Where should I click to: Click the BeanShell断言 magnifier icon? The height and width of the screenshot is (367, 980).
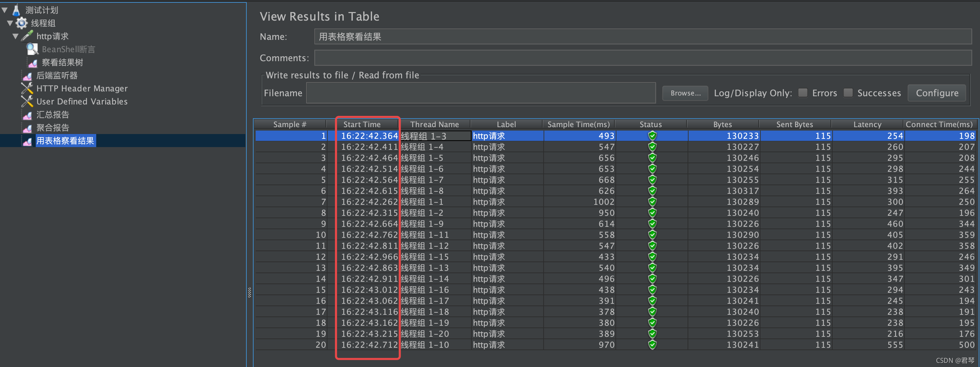point(32,49)
